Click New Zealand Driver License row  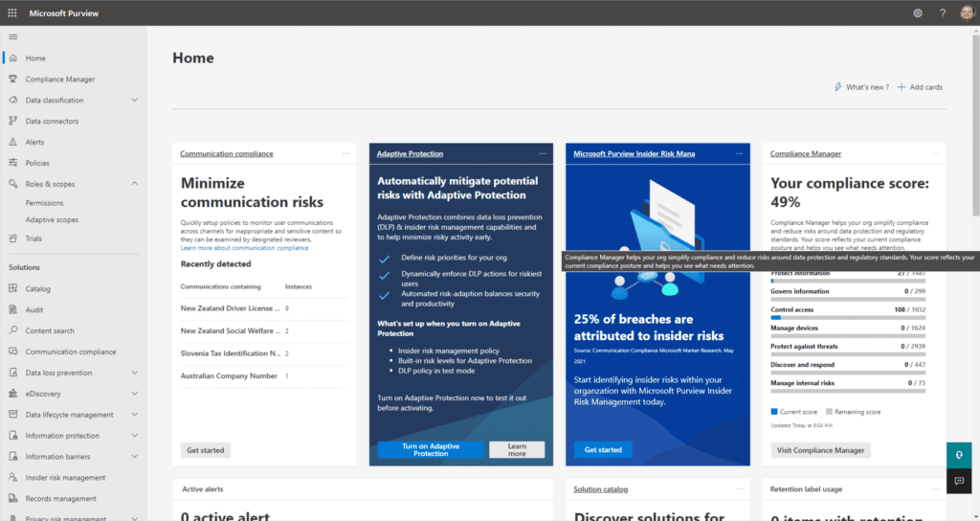pyautogui.click(x=264, y=308)
